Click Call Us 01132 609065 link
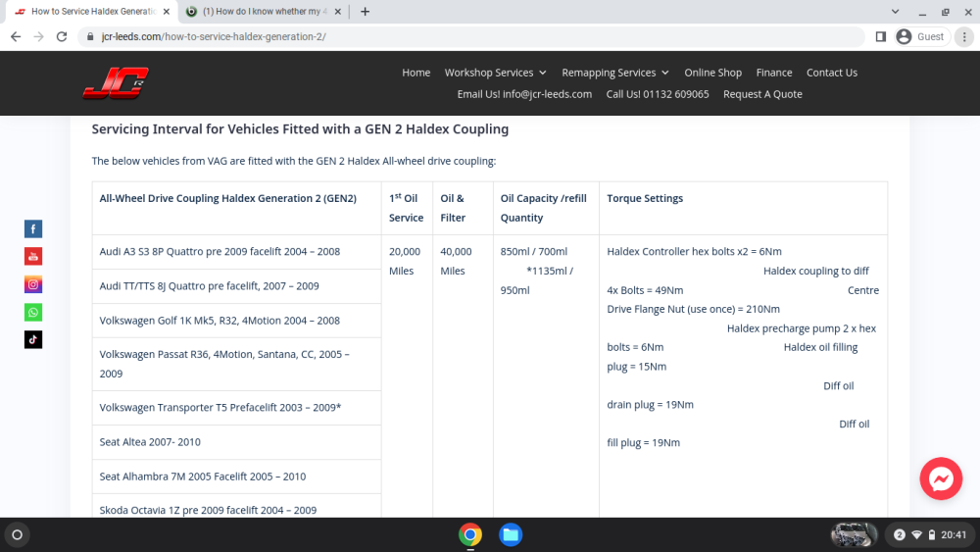The height and width of the screenshot is (552, 980). (658, 94)
